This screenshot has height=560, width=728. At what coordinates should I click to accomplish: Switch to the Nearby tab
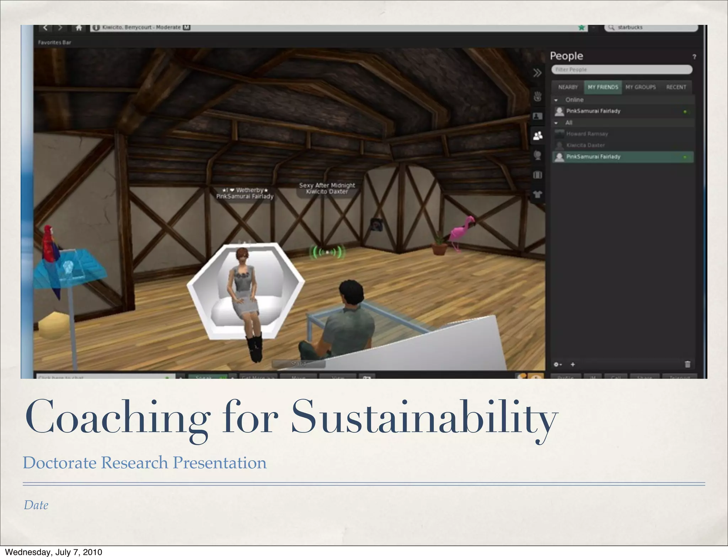pyautogui.click(x=568, y=87)
